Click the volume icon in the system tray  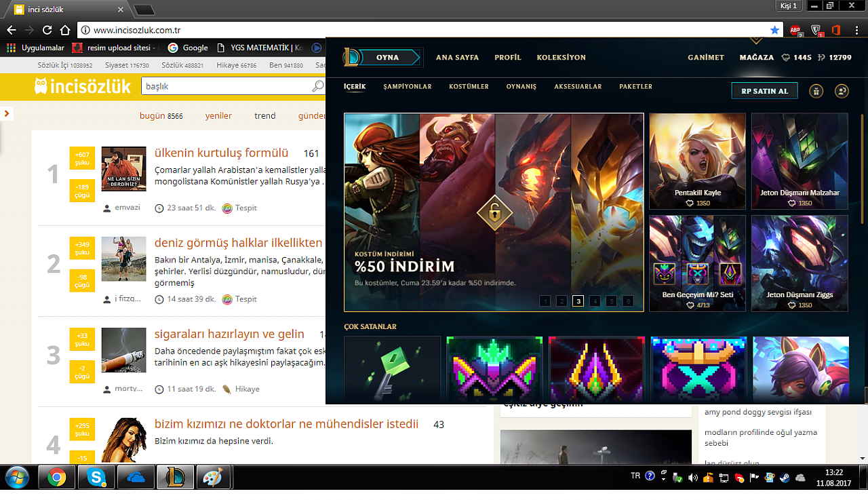point(692,478)
